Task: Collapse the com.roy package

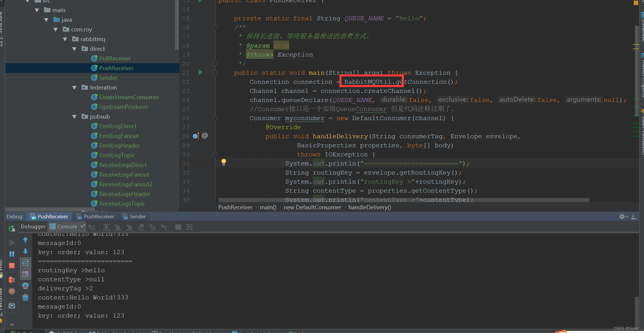Action: point(56,30)
